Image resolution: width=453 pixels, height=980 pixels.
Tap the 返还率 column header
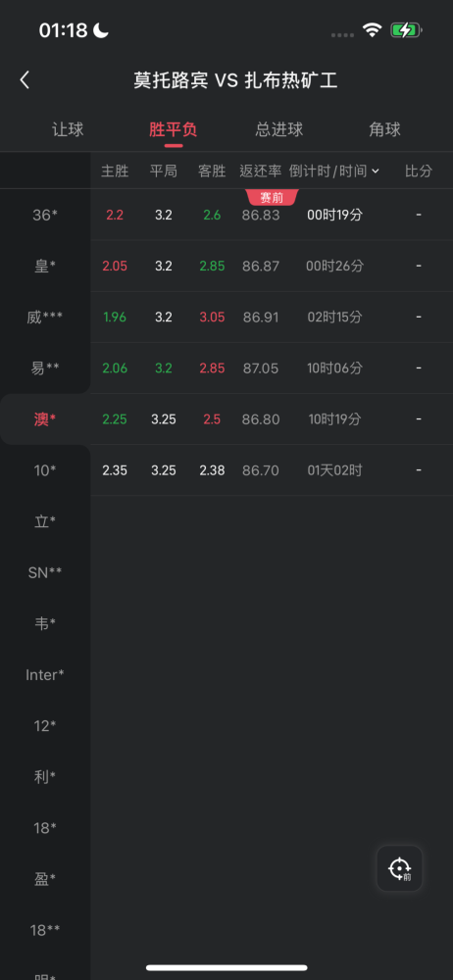tap(260, 171)
